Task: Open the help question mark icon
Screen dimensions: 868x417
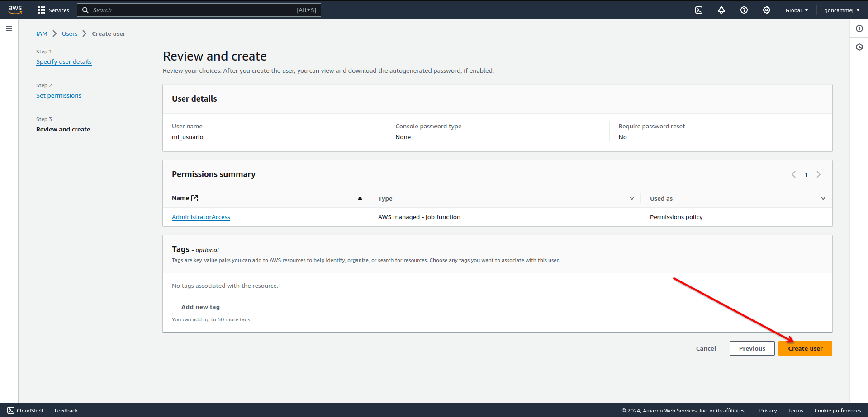Action: (744, 10)
